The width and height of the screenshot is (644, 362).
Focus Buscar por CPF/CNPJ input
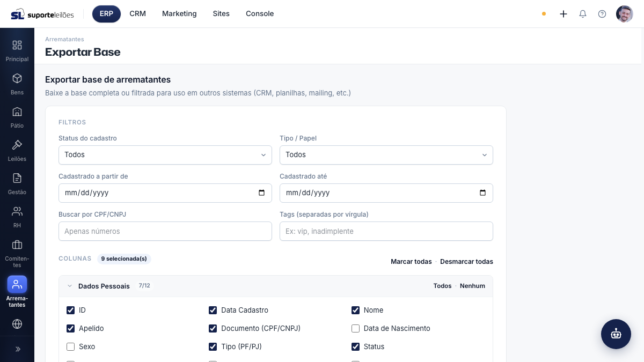coord(165,231)
